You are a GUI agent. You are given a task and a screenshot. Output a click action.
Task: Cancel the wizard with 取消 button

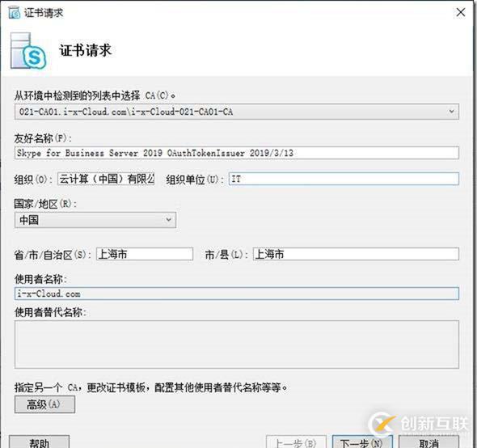pos(429,442)
